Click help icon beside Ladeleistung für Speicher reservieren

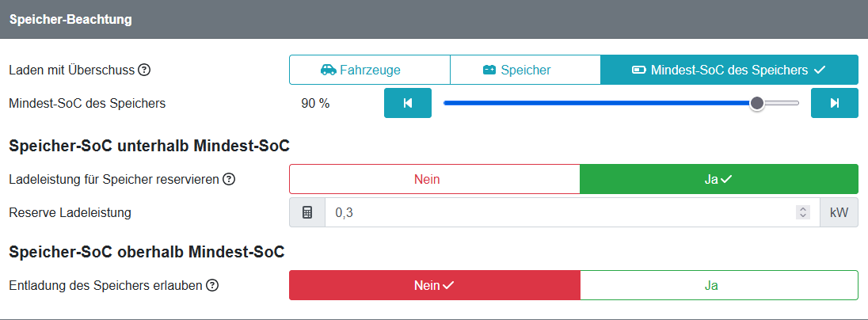229,179
